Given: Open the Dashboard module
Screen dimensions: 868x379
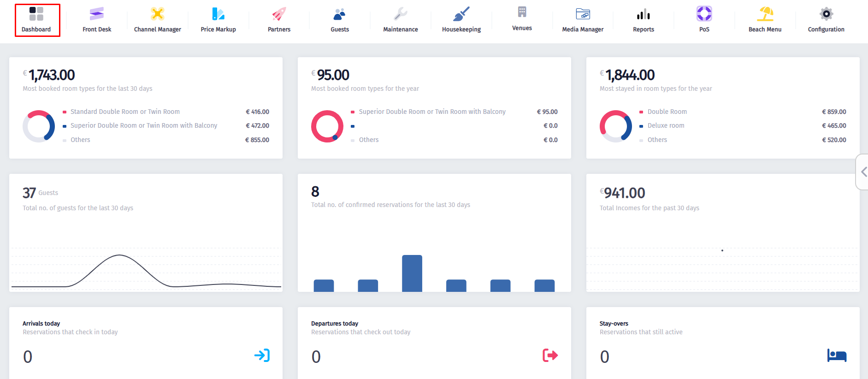Looking at the screenshot, I should (36, 20).
